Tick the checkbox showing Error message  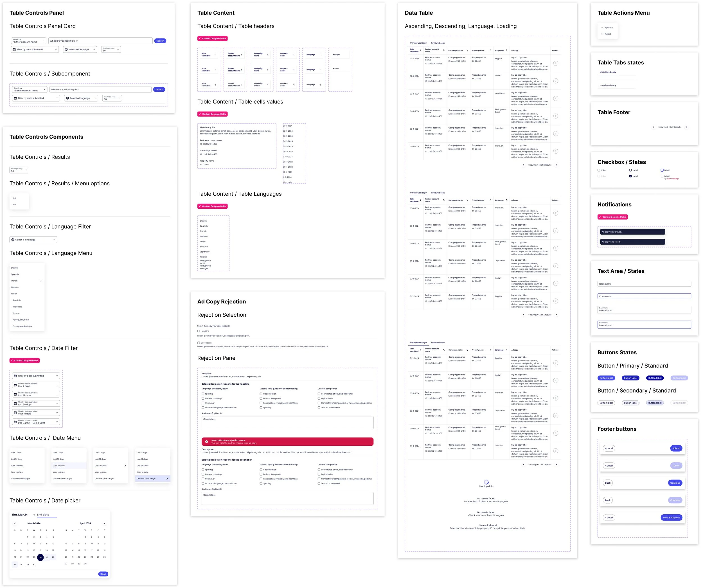tap(662, 176)
